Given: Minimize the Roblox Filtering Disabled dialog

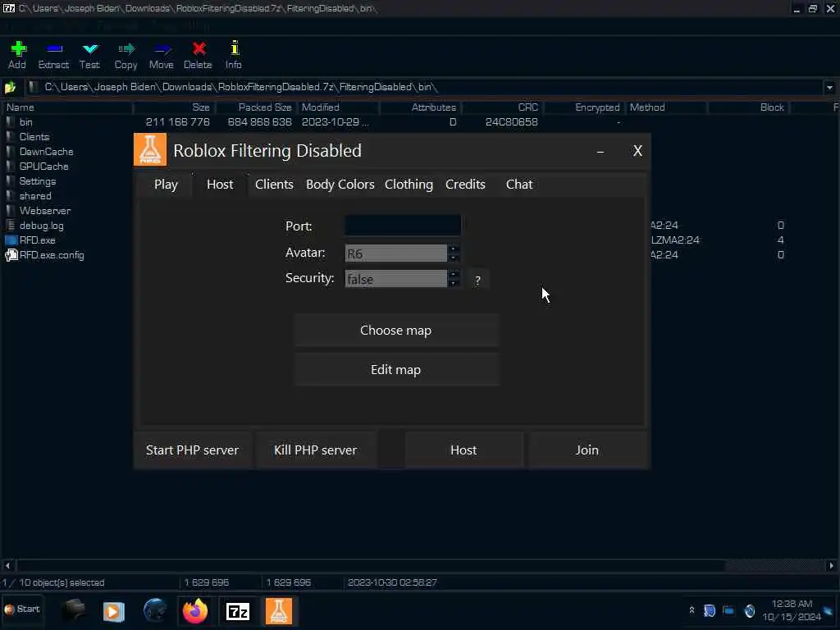Looking at the screenshot, I should point(600,152).
